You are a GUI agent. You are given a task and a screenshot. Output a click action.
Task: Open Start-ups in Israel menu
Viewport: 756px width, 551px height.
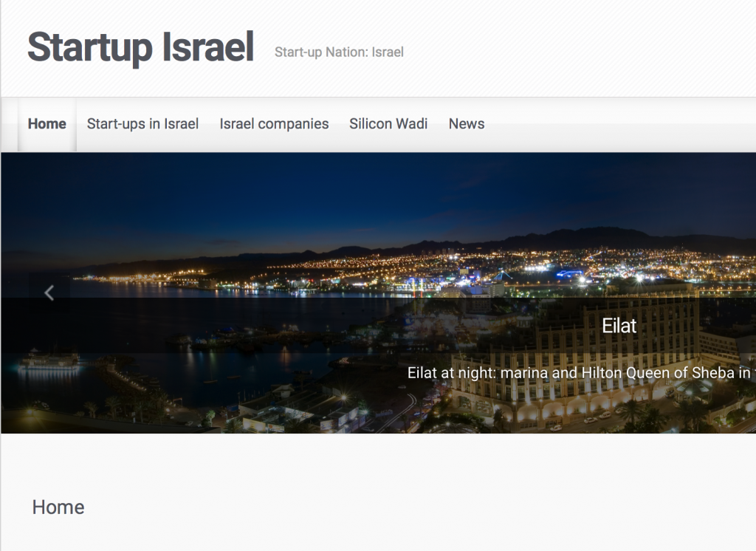(x=142, y=124)
